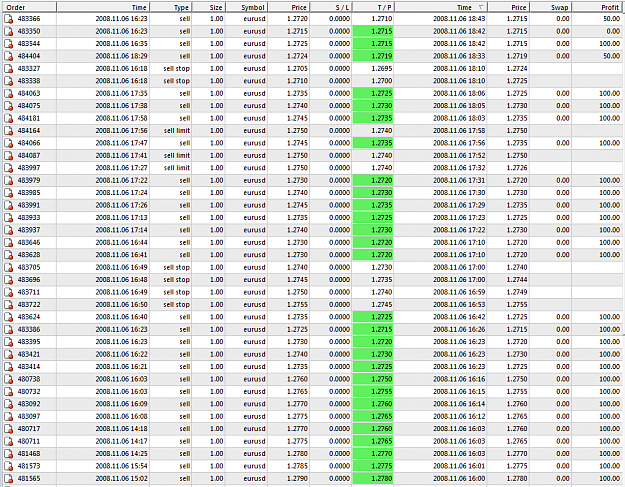The image size is (625, 487).
Task: Click green T/P cell of order 484404
Action: (373, 56)
